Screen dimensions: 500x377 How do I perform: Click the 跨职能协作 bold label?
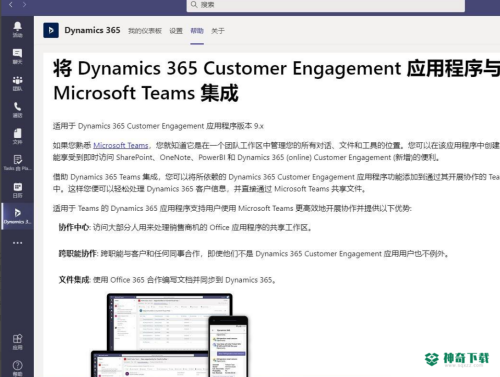click(x=78, y=254)
